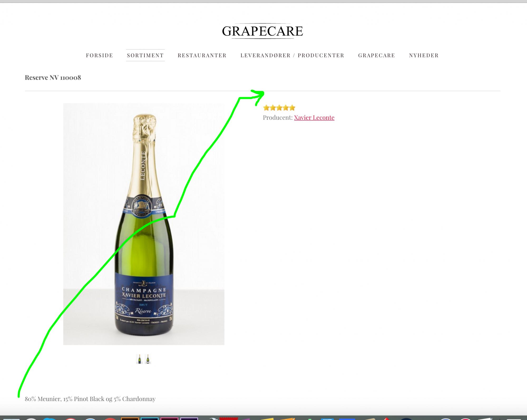The image size is (527, 420).
Task: Select the third rating star
Action: coord(279,108)
